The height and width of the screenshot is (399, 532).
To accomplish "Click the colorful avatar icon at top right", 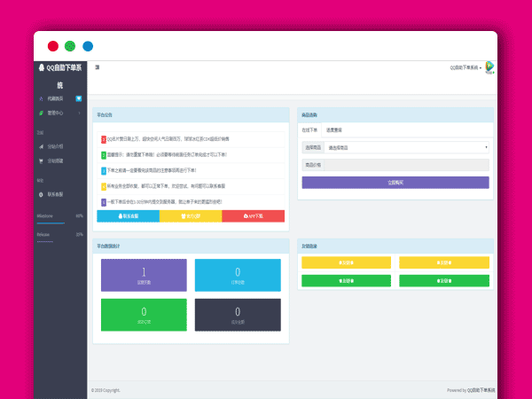I will click(x=489, y=67).
